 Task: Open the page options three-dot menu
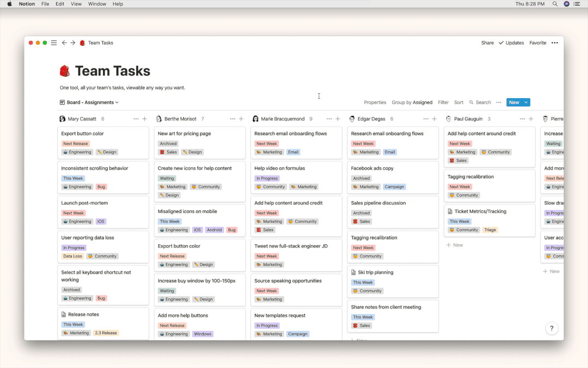(555, 43)
